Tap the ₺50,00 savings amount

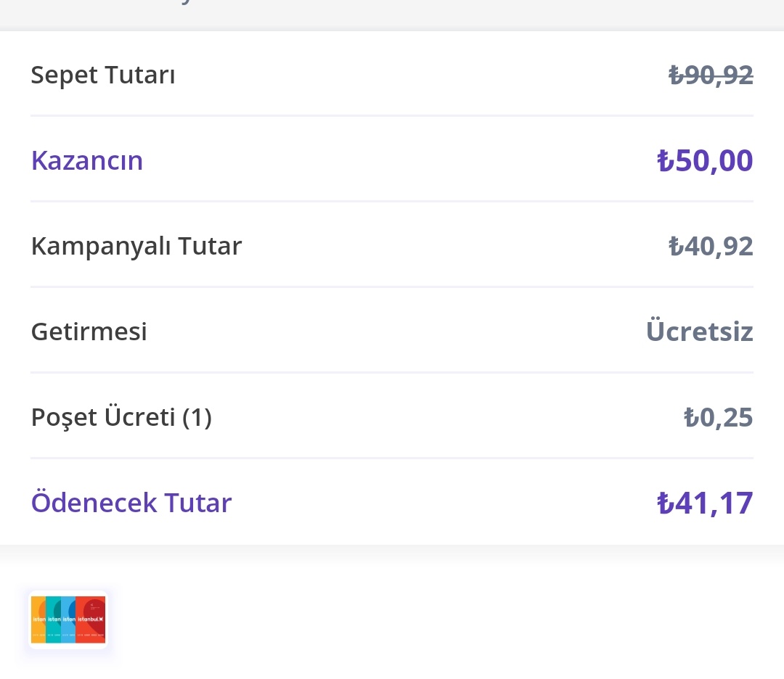pyautogui.click(x=705, y=160)
